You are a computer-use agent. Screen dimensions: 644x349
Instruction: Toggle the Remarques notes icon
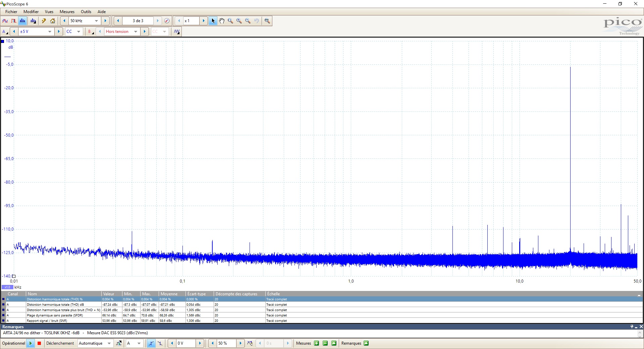[x=366, y=343]
